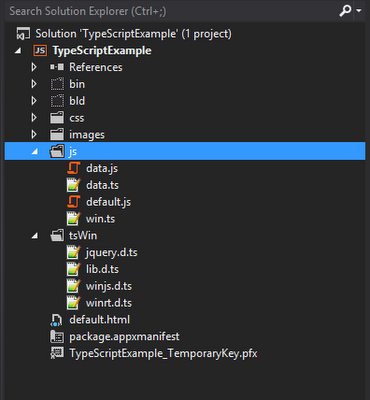
Task: Click the open js folder icon
Action: point(57,151)
